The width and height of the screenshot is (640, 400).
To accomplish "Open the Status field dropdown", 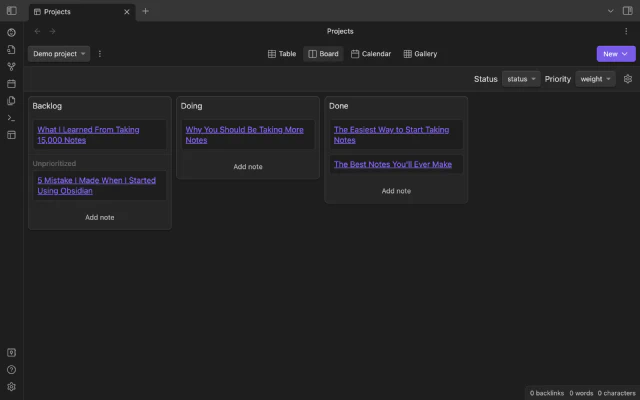I will pyautogui.click(x=521, y=79).
